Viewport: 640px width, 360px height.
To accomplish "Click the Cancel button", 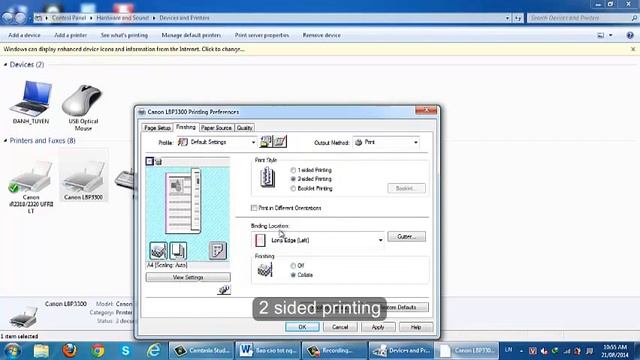I will coord(340,327).
